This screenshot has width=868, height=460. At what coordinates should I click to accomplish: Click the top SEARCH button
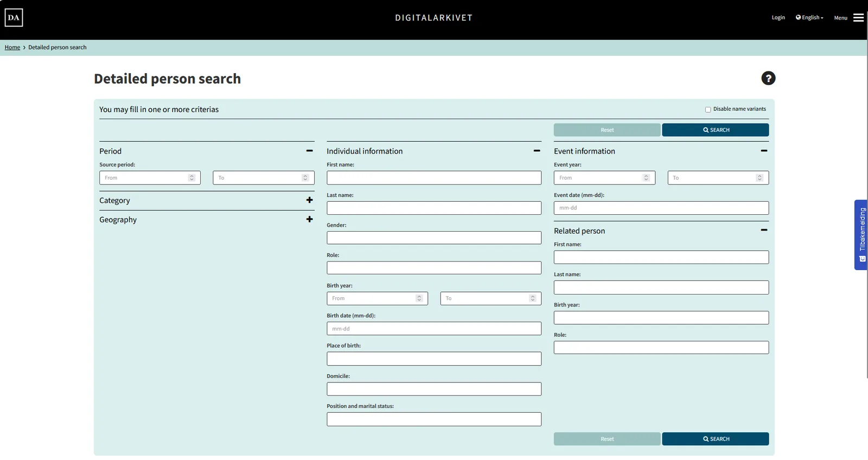pyautogui.click(x=716, y=130)
